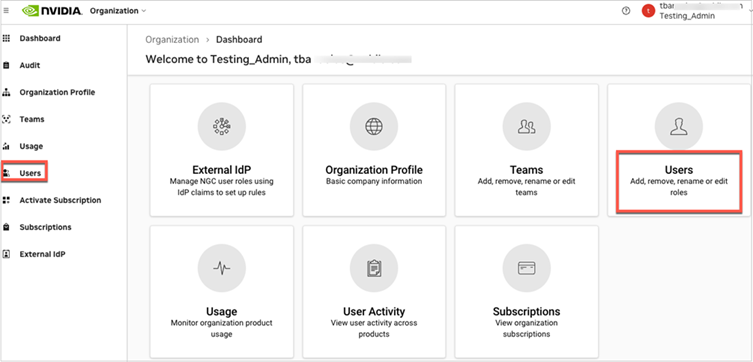This screenshot has height=362, width=753.
Task: Open the Usage card title
Action: pos(222,312)
